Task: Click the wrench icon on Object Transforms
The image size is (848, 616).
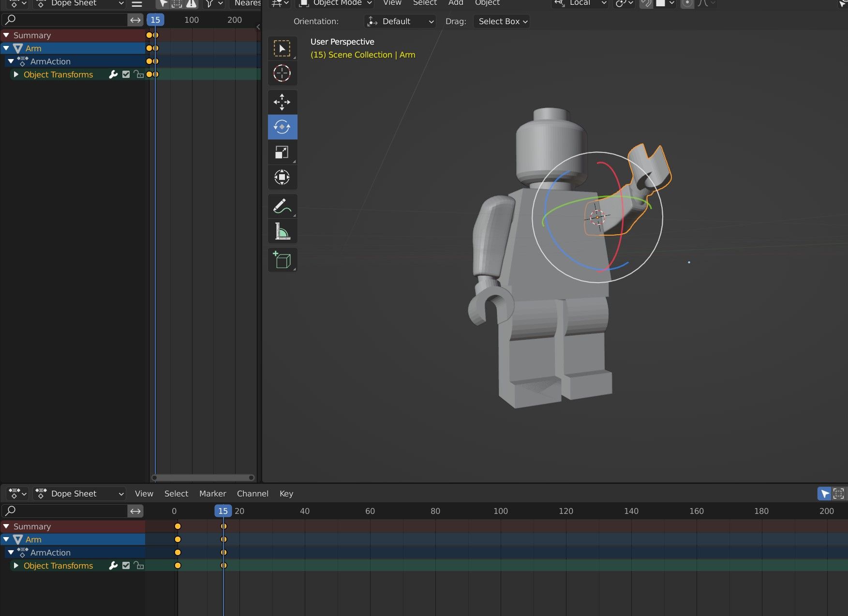Action: 113,75
